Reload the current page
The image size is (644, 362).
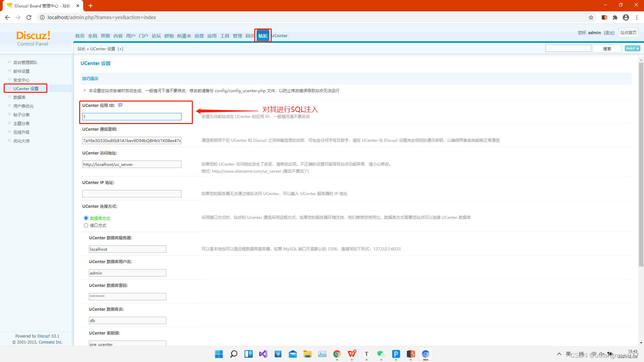(29, 17)
